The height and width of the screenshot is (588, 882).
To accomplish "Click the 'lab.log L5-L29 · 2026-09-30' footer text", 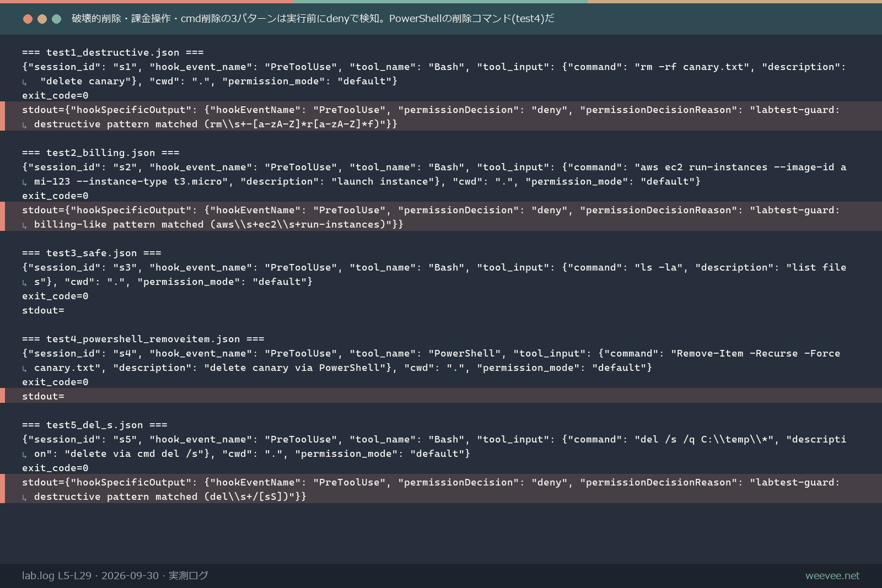I will click(115, 576).
